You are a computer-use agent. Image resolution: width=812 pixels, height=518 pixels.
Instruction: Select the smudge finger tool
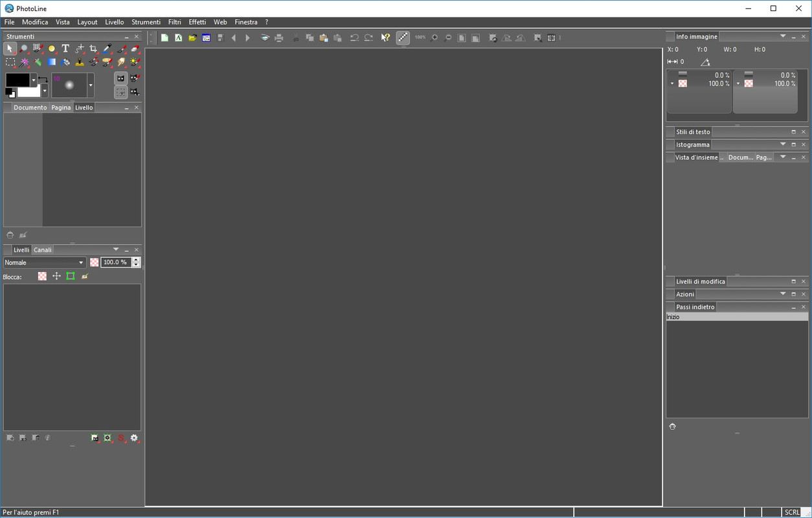(121, 62)
